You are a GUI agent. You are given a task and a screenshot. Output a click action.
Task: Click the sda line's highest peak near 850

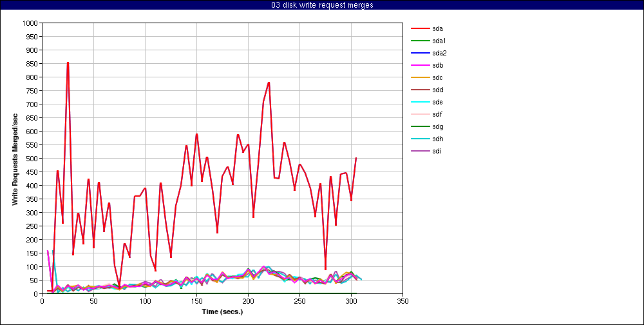tap(68, 63)
